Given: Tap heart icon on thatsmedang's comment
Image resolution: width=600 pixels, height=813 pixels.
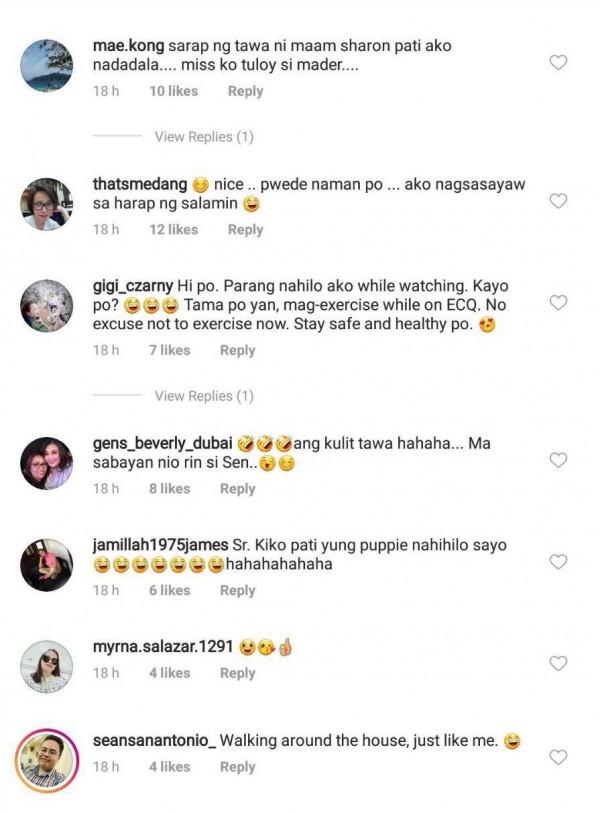Looking at the screenshot, I should coord(559,201).
